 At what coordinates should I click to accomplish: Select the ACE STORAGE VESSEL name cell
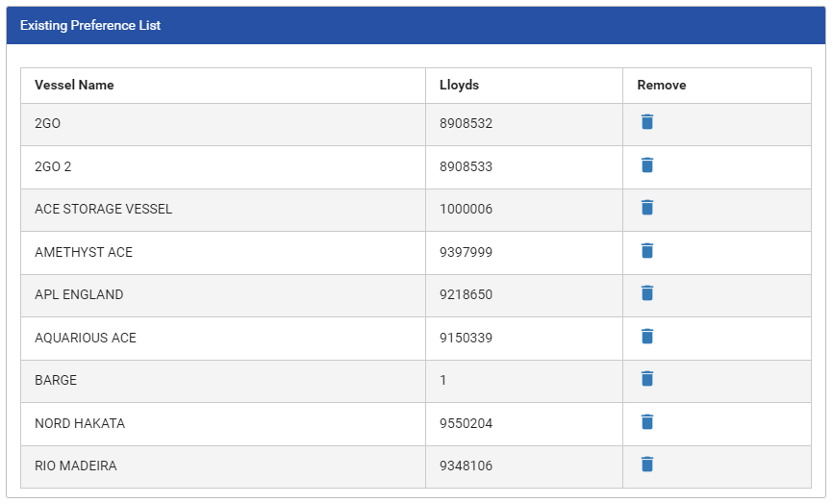click(x=104, y=209)
